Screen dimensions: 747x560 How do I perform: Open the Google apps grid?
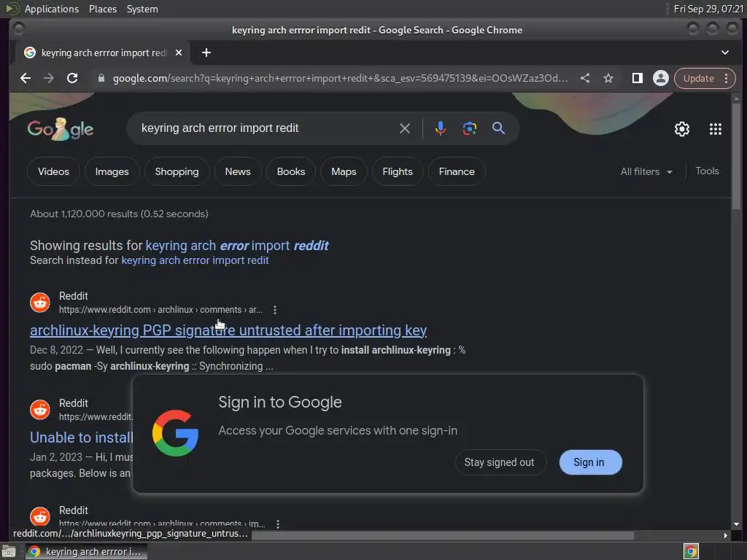pos(715,129)
